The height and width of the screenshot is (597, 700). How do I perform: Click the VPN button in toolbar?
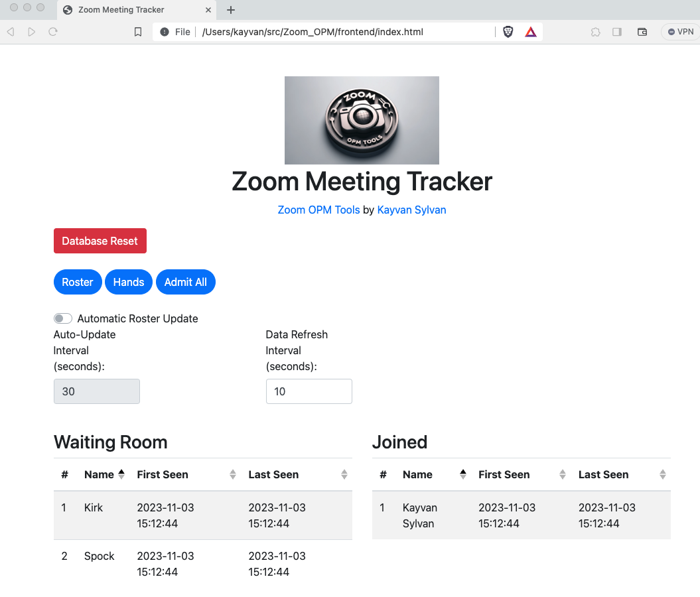[680, 32]
